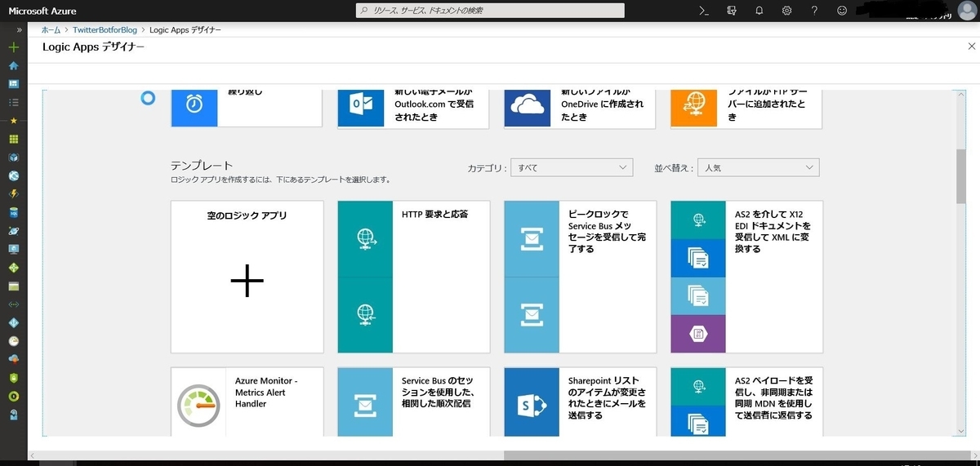Choose AS2 を介して X12 EDI template
This screenshot has height=466, width=980.
746,277
